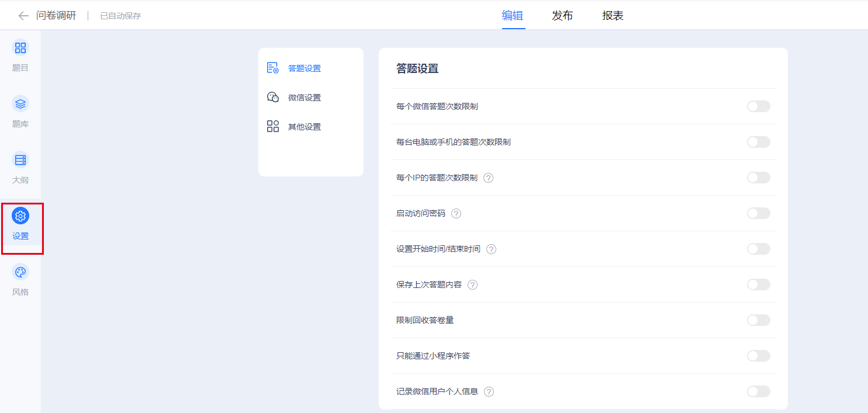Image resolution: width=868 pixels, height=413 pixels.
Task: Click 每个微信答题次数限制 label text
Action: coord(437,106)
